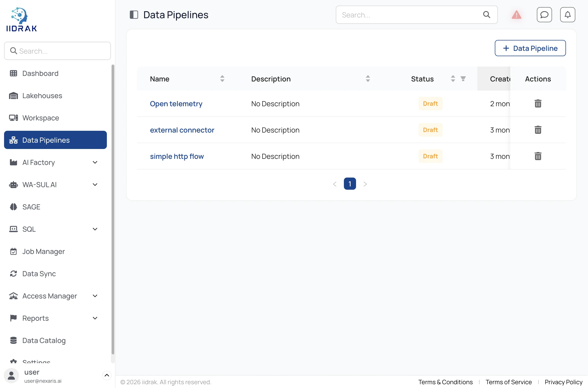
Task: Sort by the Status column
Action: click(453, 79)
